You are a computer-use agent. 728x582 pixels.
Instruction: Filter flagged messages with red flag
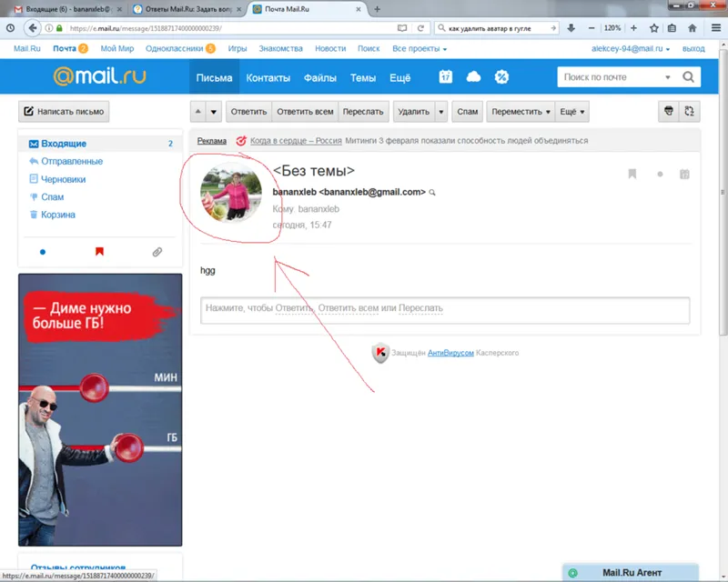point(99,252)
